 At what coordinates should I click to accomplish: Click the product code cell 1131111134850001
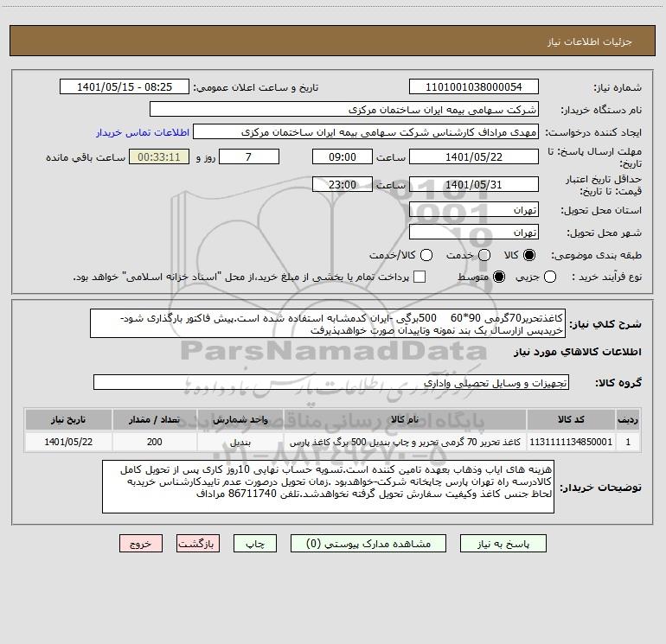tap(571, 442)
